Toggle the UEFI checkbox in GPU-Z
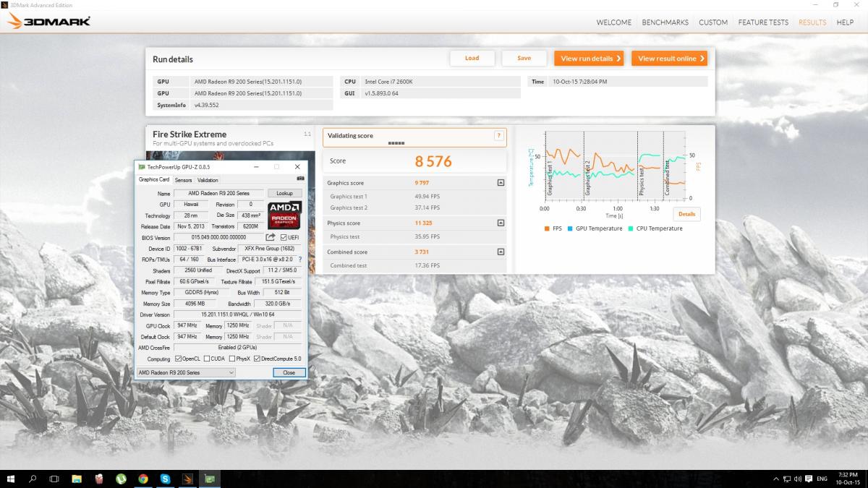 284,237
